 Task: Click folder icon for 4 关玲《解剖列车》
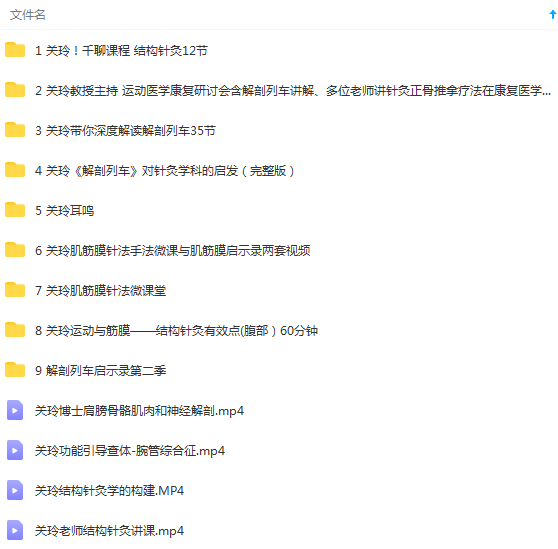pos(15,170)
